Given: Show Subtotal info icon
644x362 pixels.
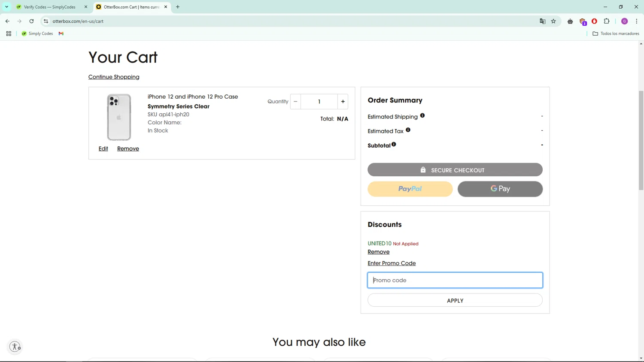Looking at the screenshot, I should tap(394, 144).
